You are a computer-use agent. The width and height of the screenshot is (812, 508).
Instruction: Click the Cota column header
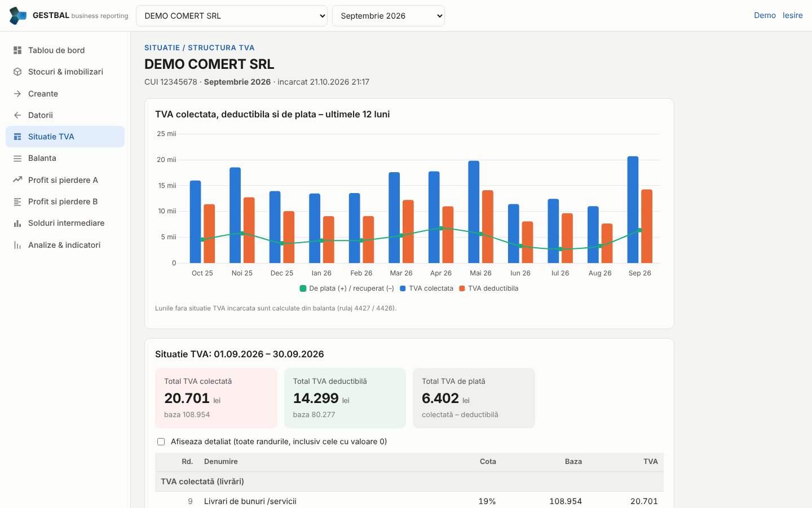(x=488, y=462)
